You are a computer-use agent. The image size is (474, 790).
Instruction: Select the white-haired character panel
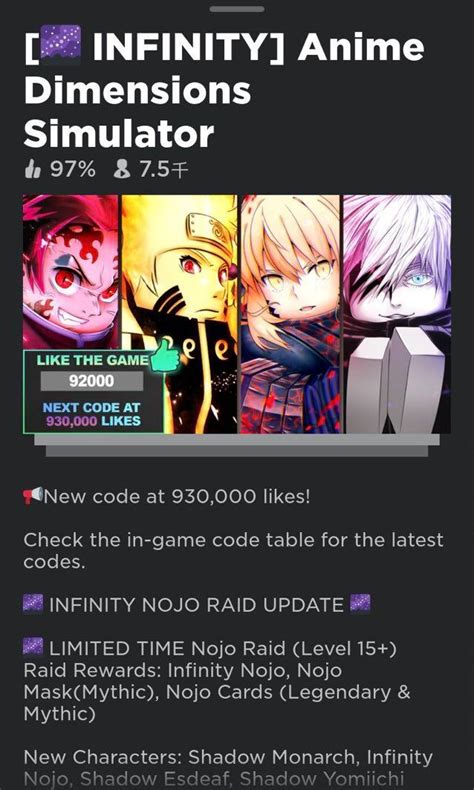tap(397, 314)
